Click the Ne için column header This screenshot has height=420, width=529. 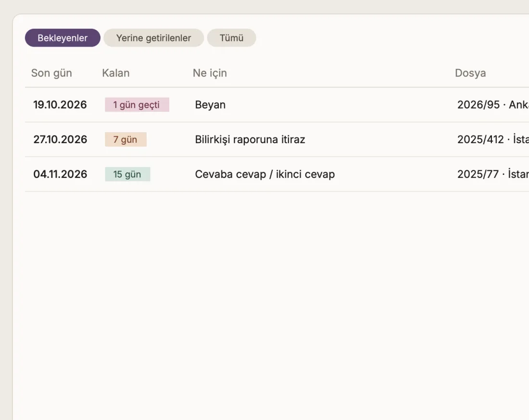point(210,73)
